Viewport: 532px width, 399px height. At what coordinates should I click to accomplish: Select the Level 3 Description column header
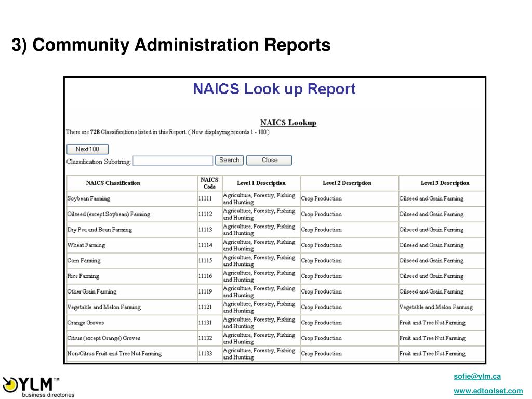coord(445,183)
